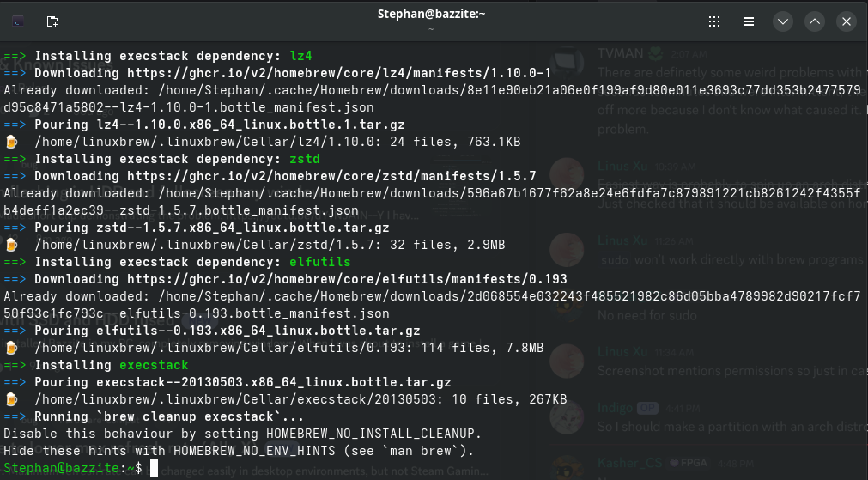
Task: Click the green zstd dependency name
Action: pyautogui.click(x=305, y=159)
